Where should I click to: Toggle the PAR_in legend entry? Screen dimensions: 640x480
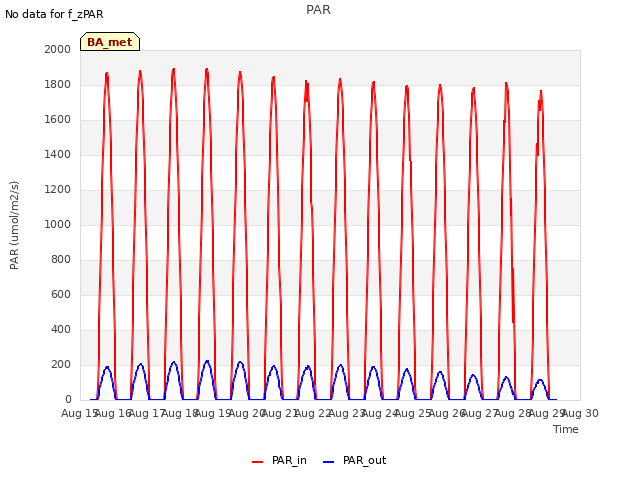pyautogui.click(x=279, y=460)
